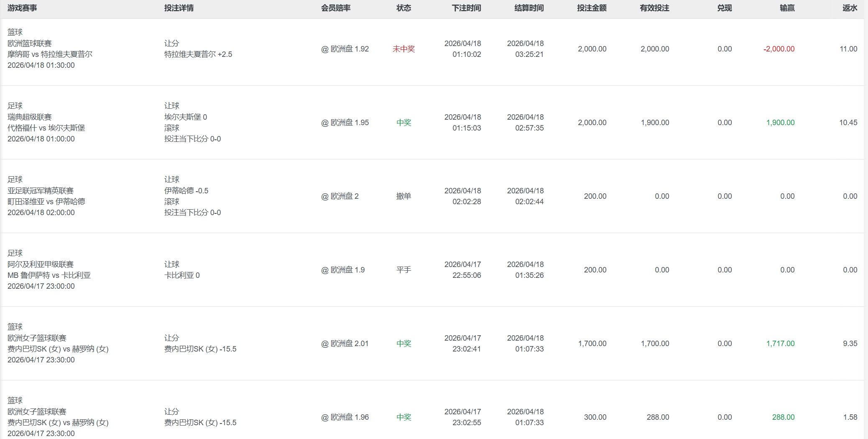Select match 町田泽维亚 vs 伊蒂哈德

click(x=46, y=202)
